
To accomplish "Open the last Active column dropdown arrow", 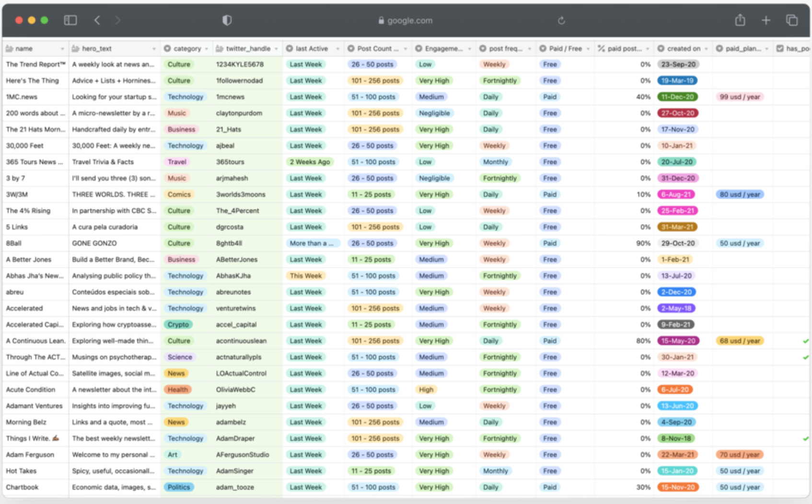I will tap(337, 49).
